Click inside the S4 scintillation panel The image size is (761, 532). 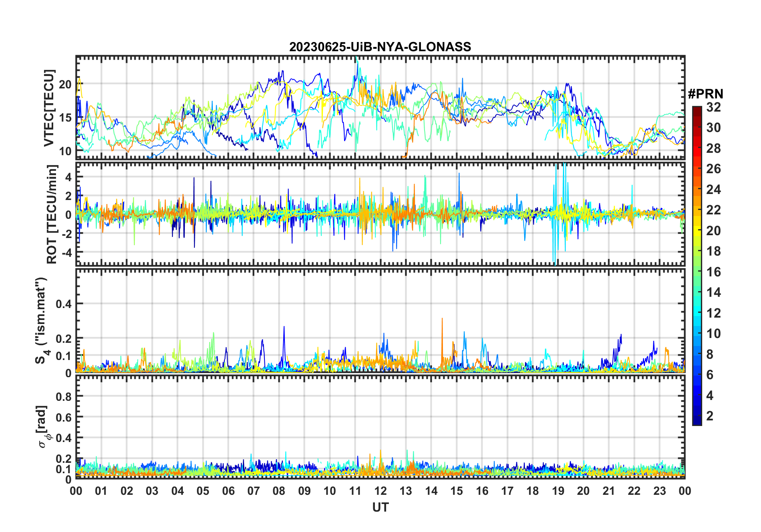pos(380,321)
